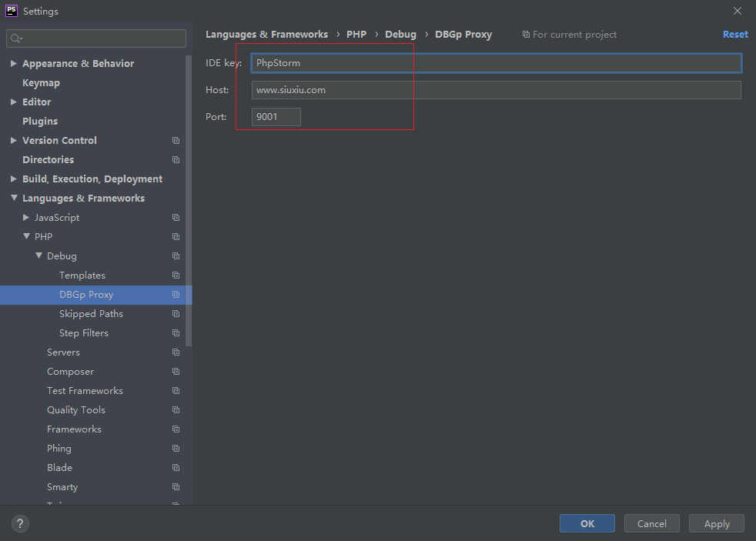
Task: Click the help question mark icon
Action: coord(20,523)
